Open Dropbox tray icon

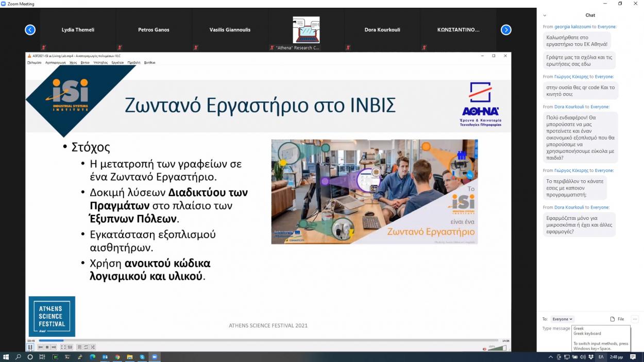point(591,357)
